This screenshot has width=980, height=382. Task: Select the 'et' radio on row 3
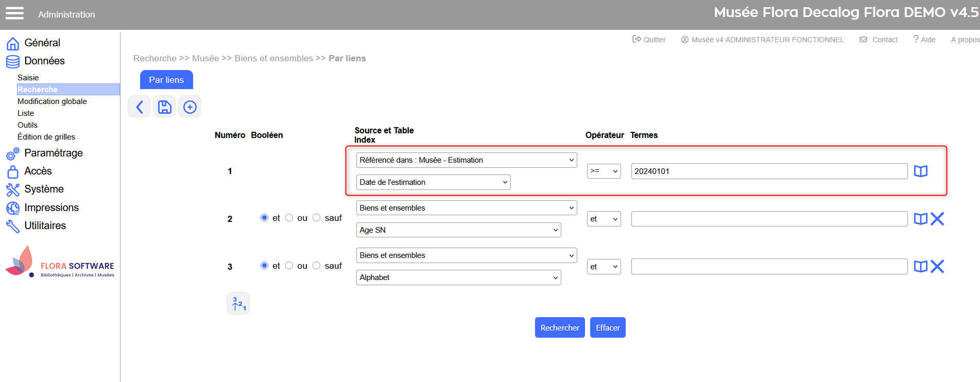coord(265,266)
